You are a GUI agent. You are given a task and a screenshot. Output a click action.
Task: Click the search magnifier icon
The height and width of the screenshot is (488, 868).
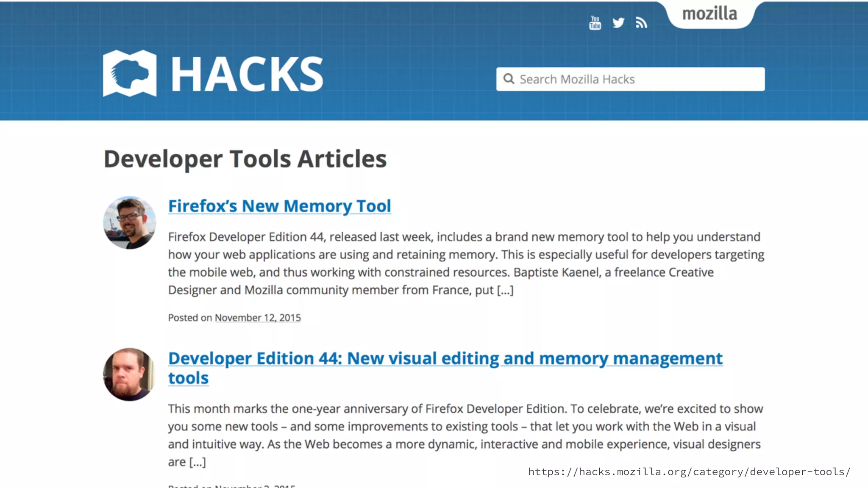pyautogui.click(x=509, y=79)
